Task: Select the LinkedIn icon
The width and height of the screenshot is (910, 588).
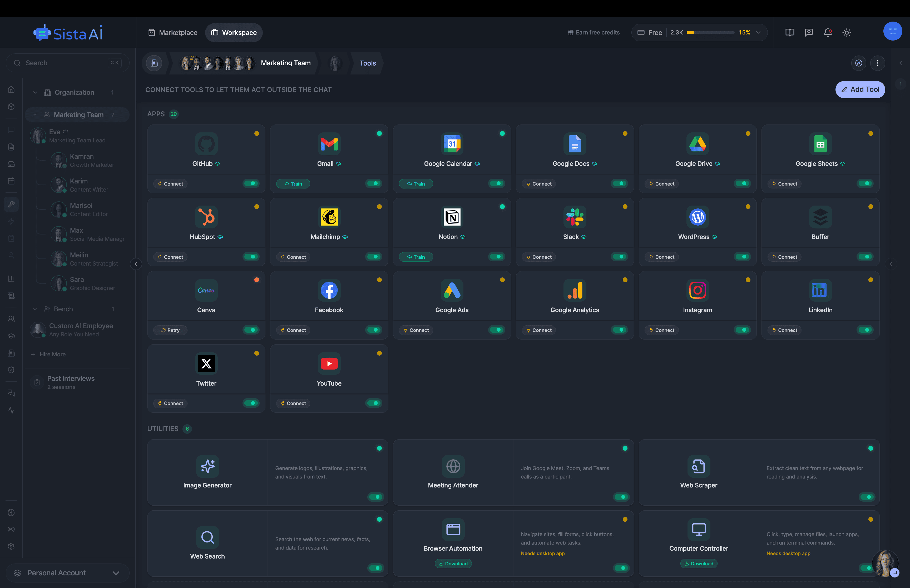Action: point(820,290)
